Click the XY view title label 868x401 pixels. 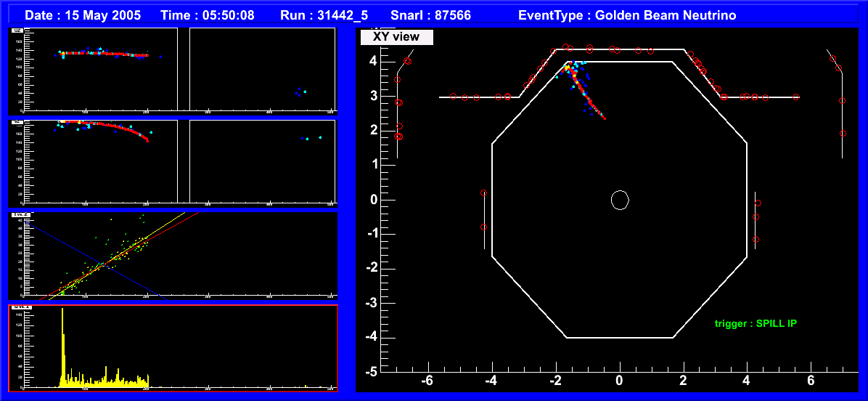[396, 37]
